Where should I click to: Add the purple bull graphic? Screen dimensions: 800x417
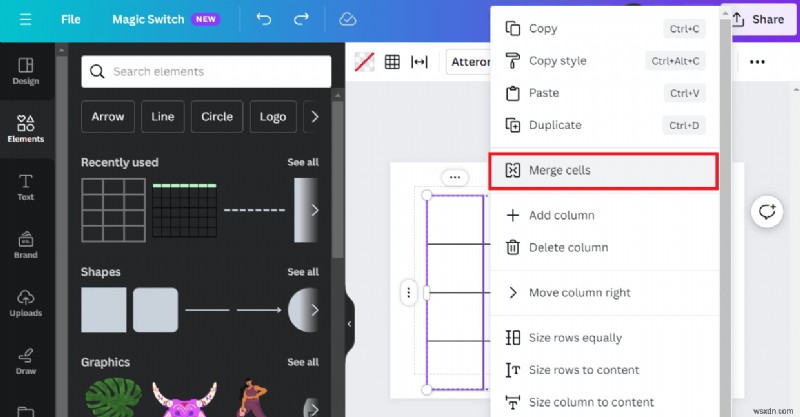185,398
